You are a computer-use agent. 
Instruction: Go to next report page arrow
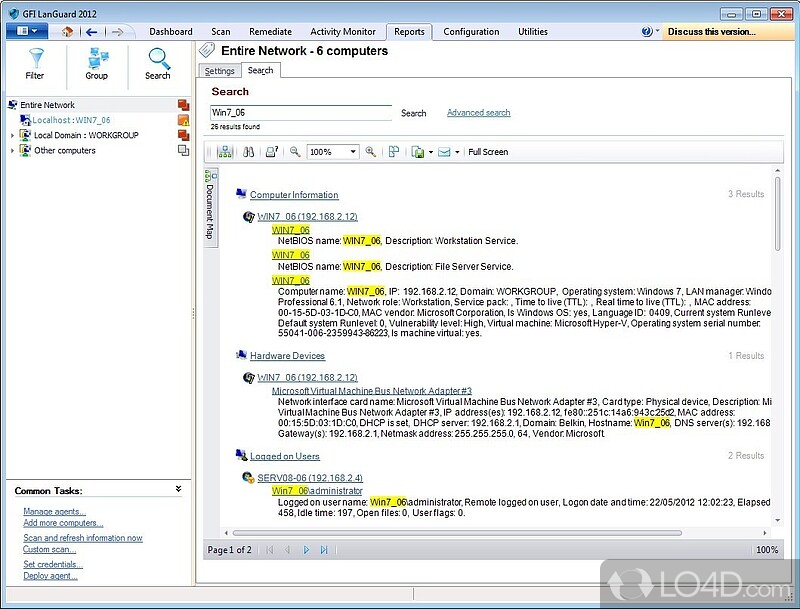pos(307,550)
